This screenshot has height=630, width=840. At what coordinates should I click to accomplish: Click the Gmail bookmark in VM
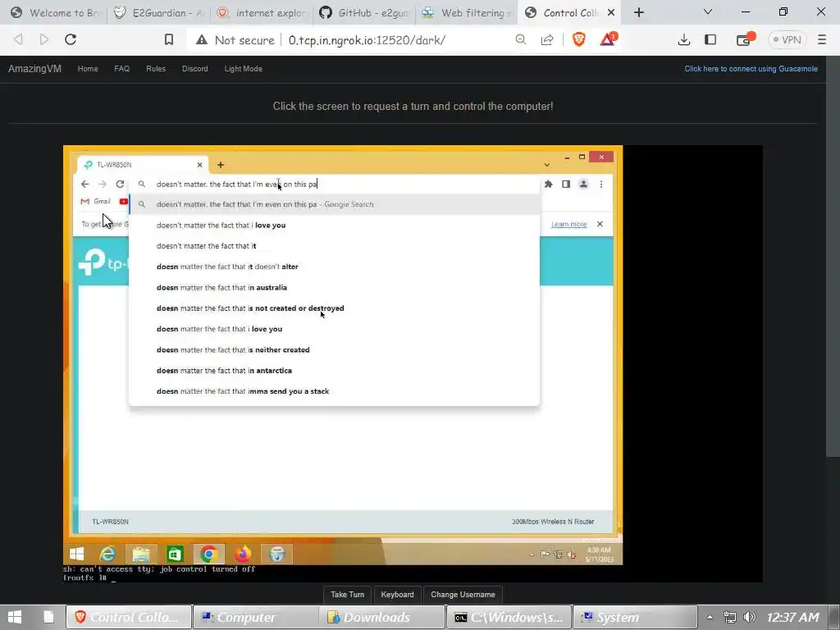pos(96,202)
